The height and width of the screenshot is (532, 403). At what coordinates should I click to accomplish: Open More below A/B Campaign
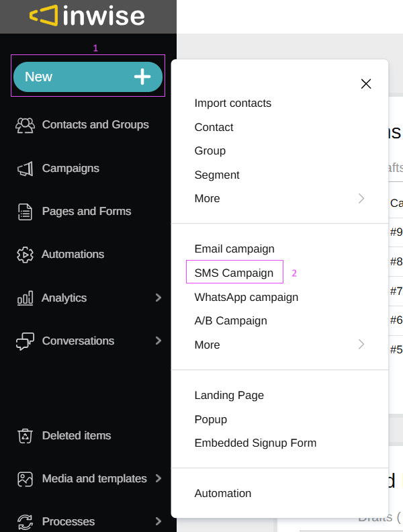point(208,345)
